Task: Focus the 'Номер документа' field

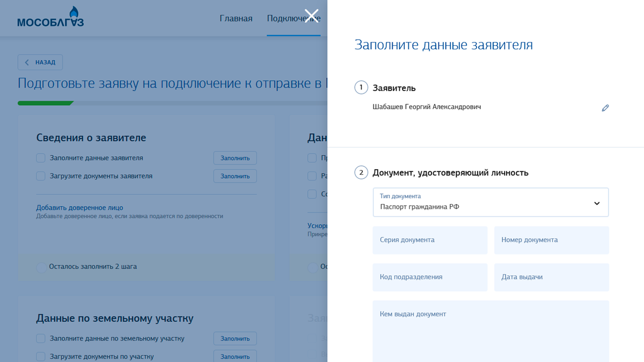Action: point(552,240)
